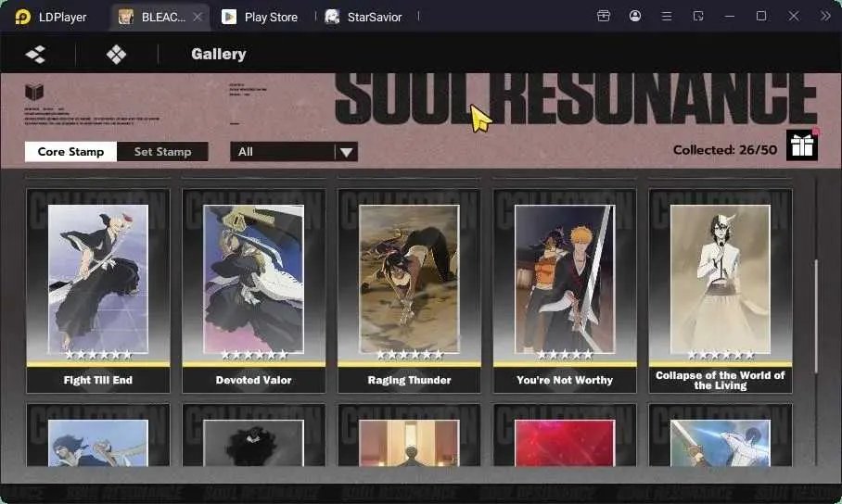Click the gallery vertical scrollbar
The image size is (842, 504).
pyautogui.click(x=816, y=317)
